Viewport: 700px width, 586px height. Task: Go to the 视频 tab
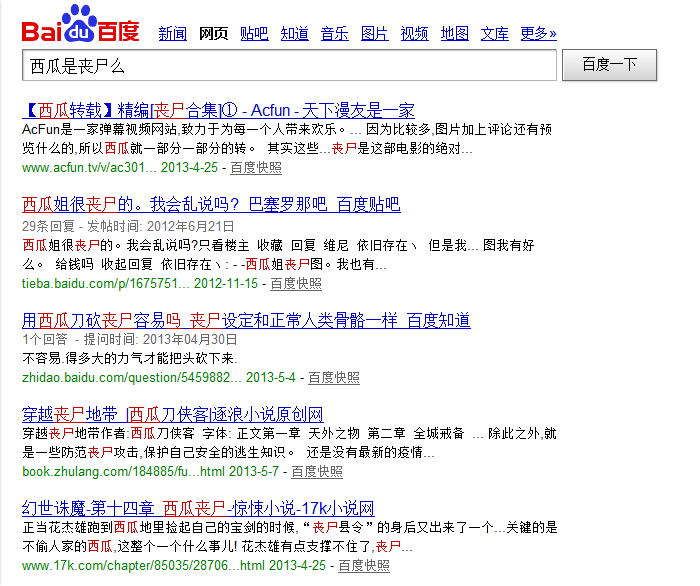point(414,33)
